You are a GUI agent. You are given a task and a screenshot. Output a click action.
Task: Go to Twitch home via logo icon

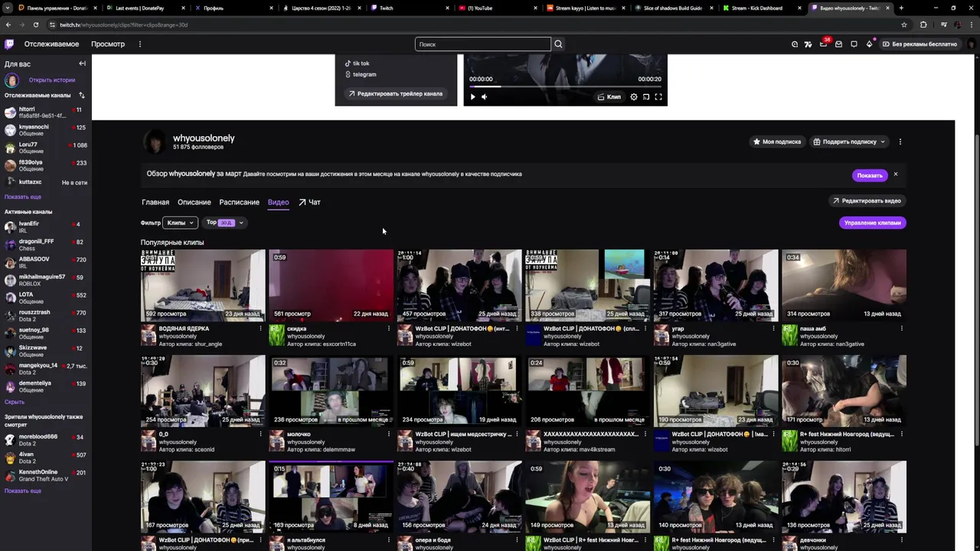9,44
